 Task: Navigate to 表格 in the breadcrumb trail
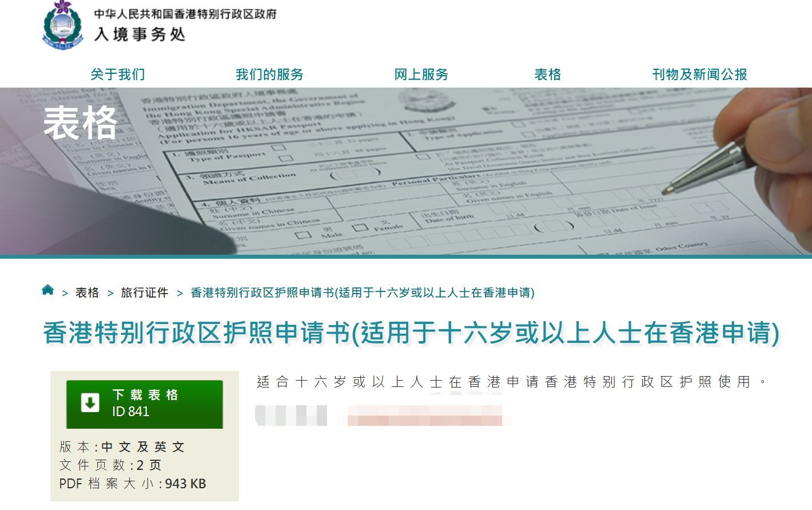(x=87, y=292)
